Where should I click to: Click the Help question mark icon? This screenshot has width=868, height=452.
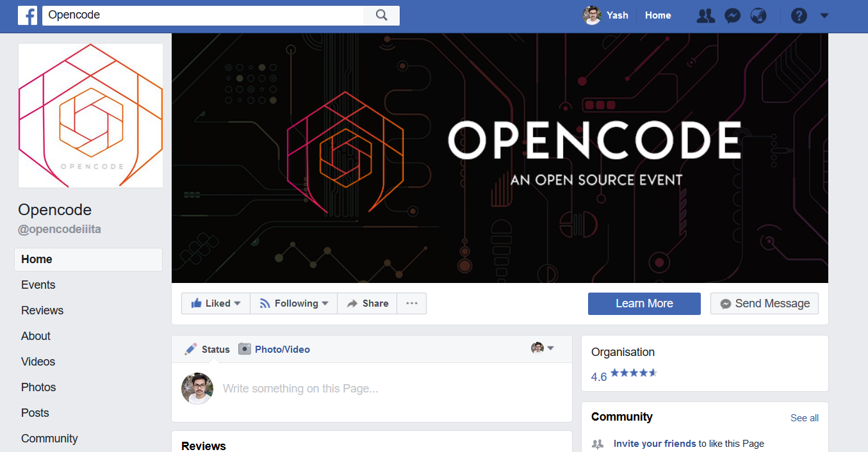click(799, 15)
